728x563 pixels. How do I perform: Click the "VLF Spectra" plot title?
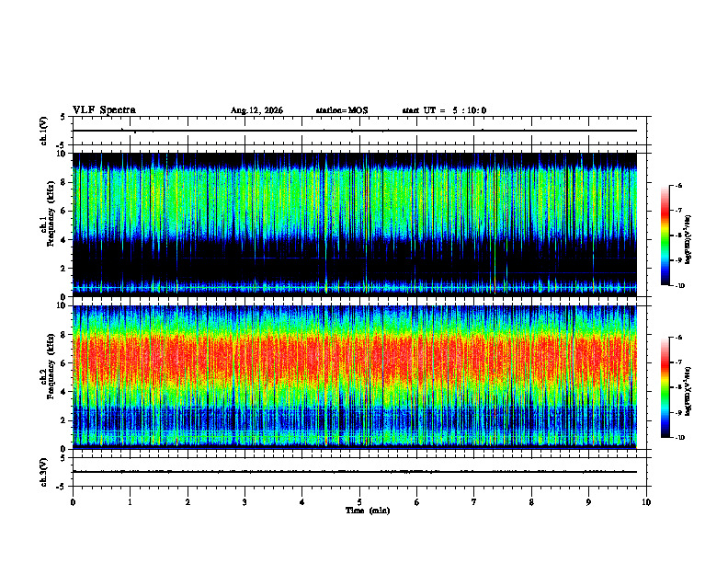[104, 110]
